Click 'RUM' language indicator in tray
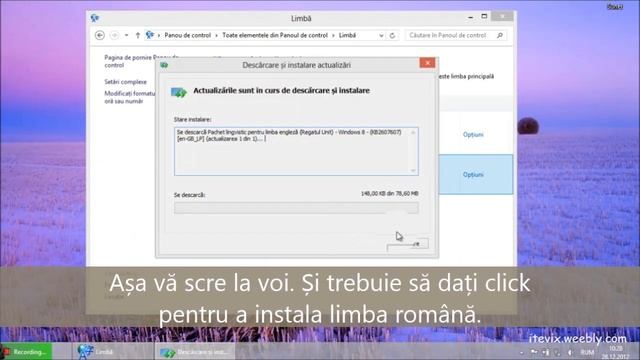The image size is (640, 360). (587, 352)
